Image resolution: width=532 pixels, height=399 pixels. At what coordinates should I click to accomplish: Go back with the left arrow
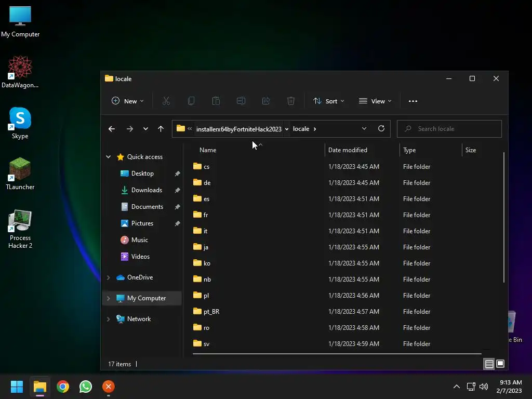pyautogui.click(x=112, y=129)
